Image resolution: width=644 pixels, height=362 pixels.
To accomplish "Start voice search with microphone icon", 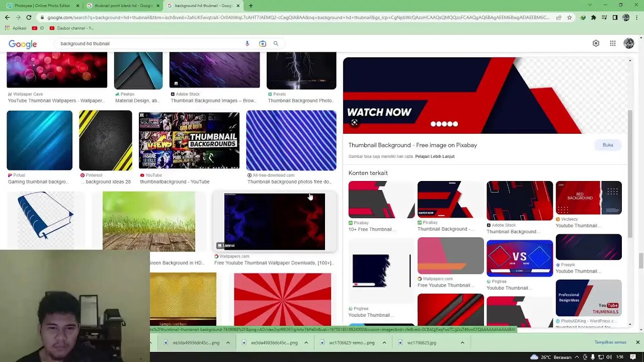I will [247, 43].
